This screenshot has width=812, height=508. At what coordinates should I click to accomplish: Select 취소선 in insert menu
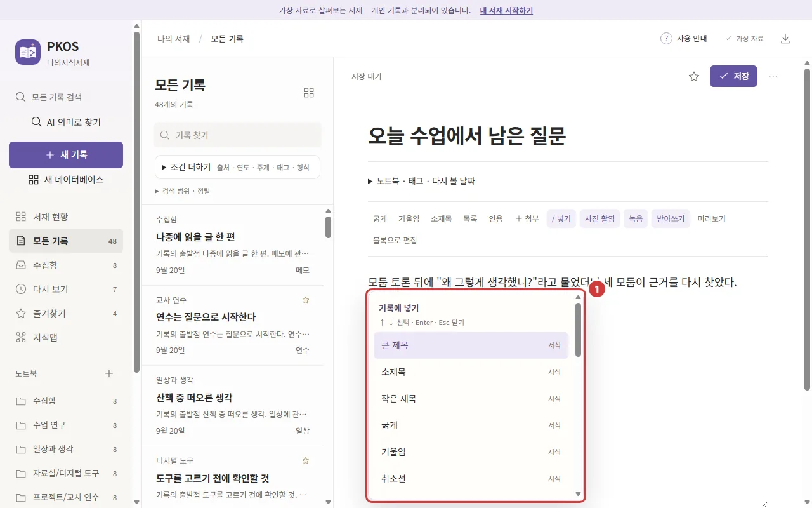click(471, 479)
